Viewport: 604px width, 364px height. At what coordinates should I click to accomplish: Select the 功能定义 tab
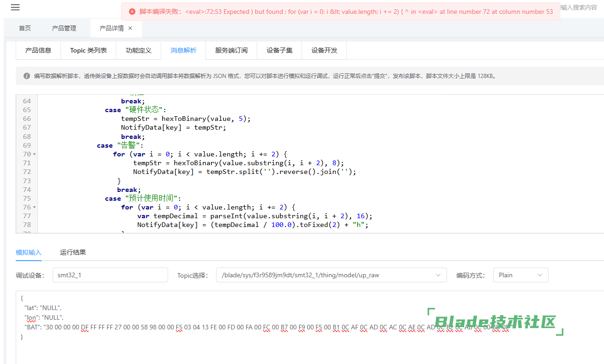tap(139, 50)
